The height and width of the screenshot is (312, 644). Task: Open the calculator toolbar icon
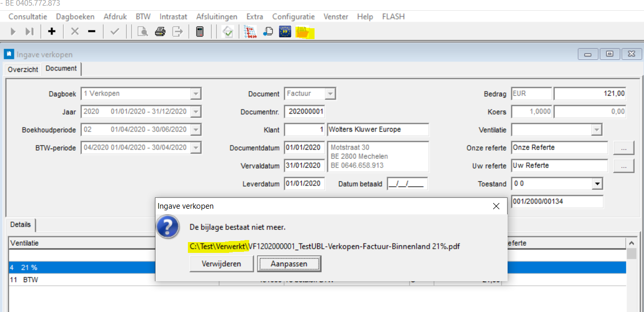pos(200,32)
